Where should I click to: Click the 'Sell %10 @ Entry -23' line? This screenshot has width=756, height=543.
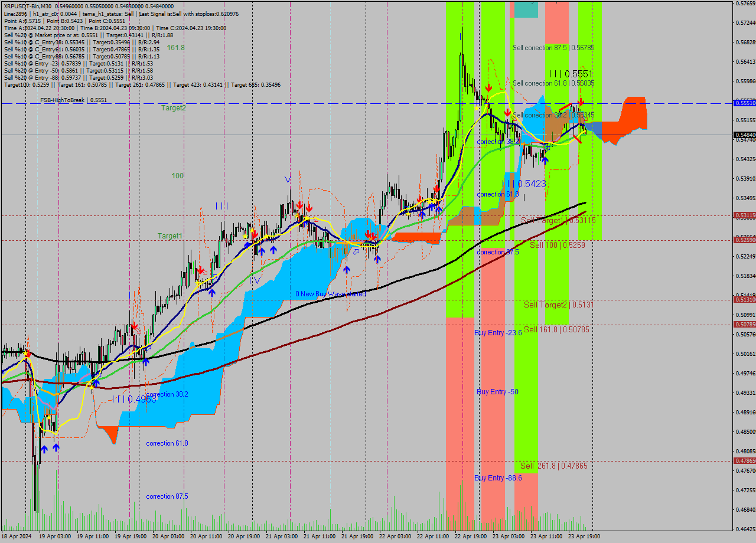tap(78, 64)
